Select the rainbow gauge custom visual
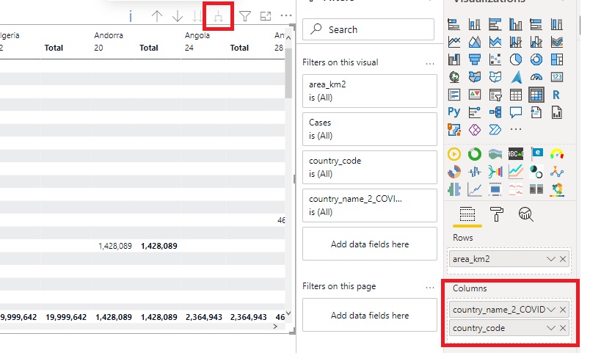The width and height of the screenshot is (590, 364). click(x=557, y=154)
